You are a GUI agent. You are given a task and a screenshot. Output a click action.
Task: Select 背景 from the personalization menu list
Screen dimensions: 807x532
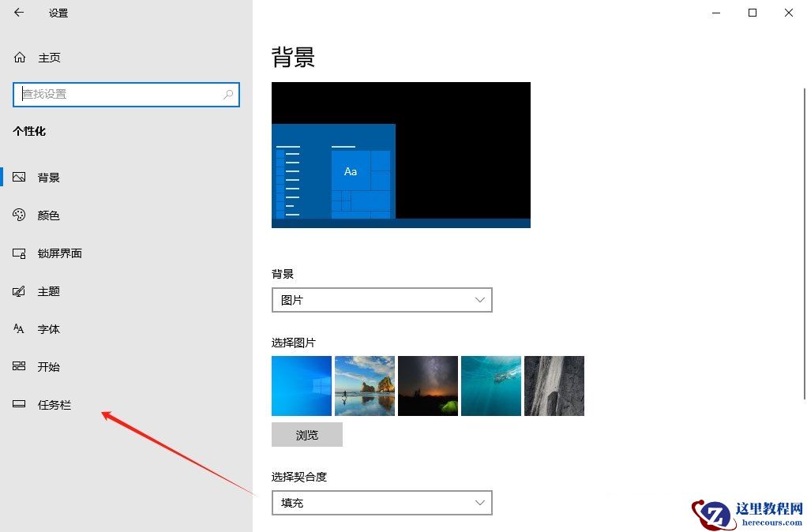48,177
